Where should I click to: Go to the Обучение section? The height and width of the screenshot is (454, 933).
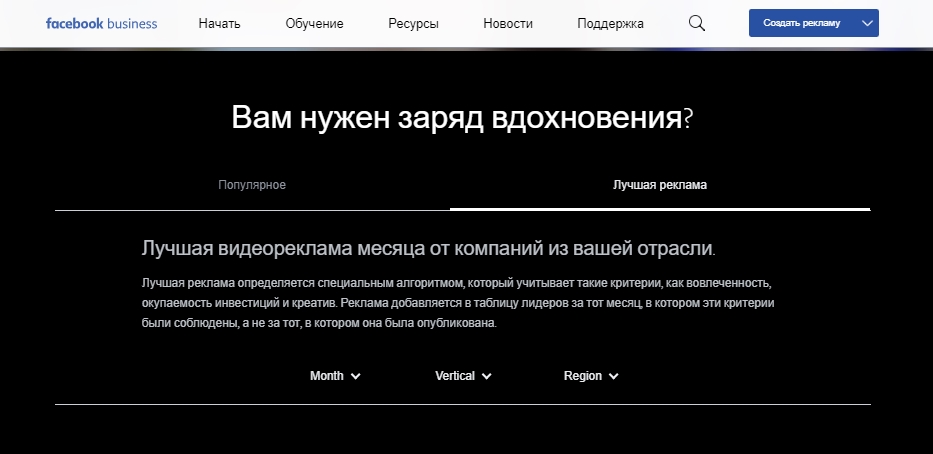click(314, 23)
